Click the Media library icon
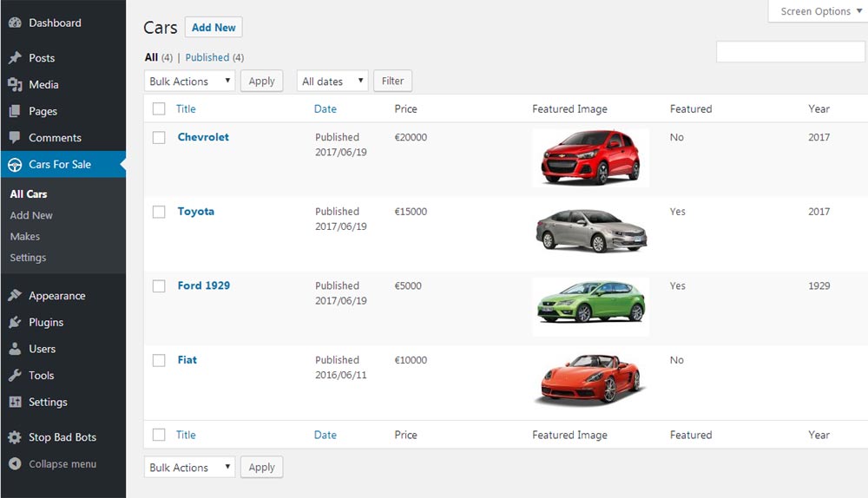The width and height of the screenshot is (868, 498). (15, 84)
